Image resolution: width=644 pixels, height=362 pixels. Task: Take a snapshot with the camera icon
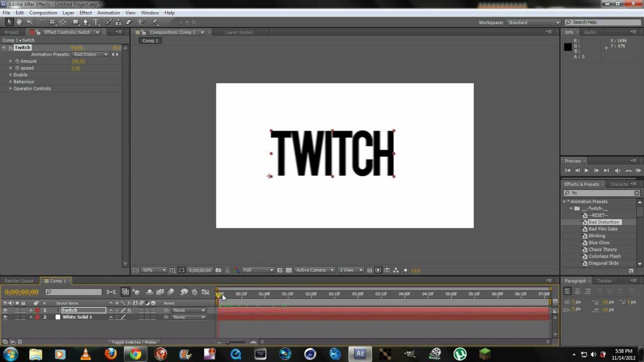[x=218, y=270]
